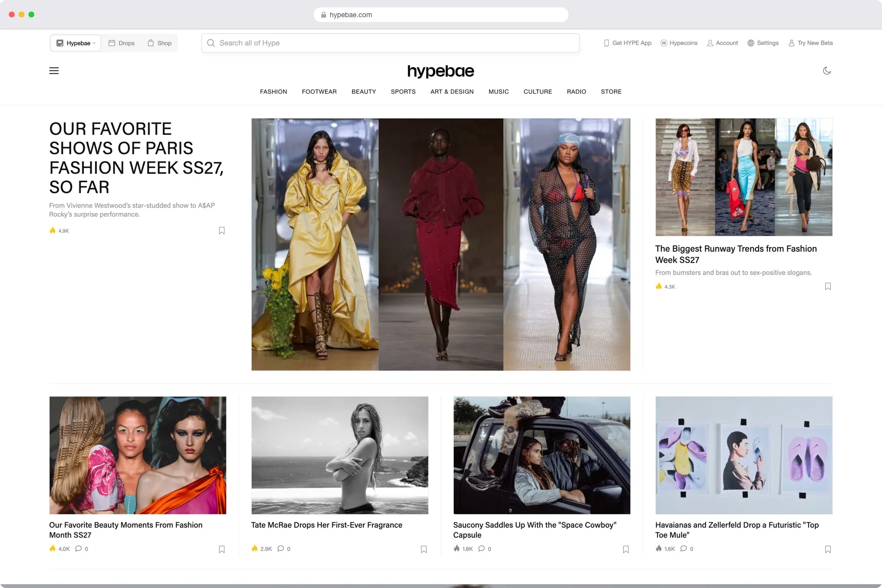Click the comment icon under Havaianas article
Viewport: 882px width, 588px height.
[684, 548]
